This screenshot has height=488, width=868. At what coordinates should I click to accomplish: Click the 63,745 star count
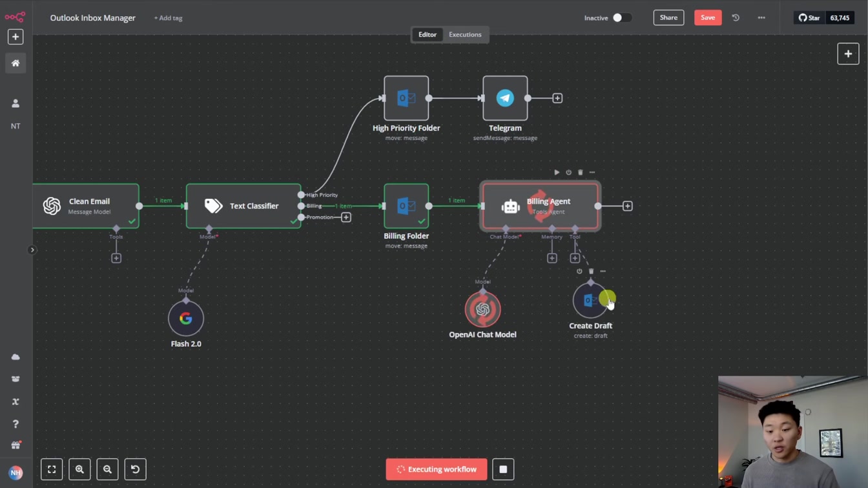[x=840, y=18]
